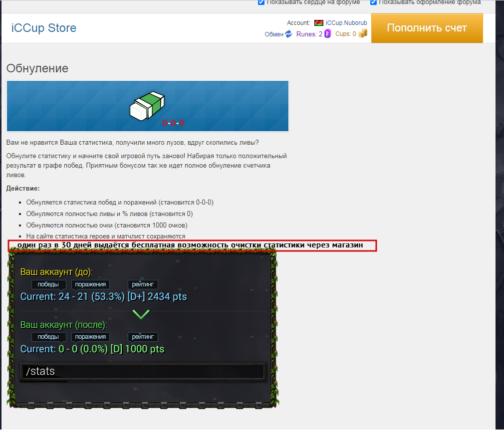Click the рейтинг tag under Ваш аккаунт (до)
Screen dimensions: 504x445
point(143,284)
